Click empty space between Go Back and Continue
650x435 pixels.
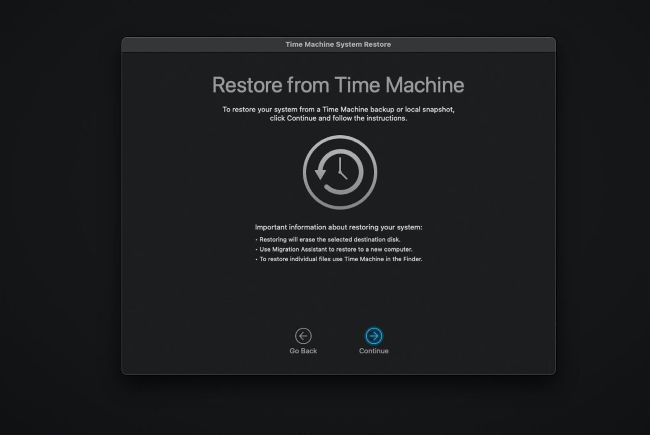click(338, 338)
